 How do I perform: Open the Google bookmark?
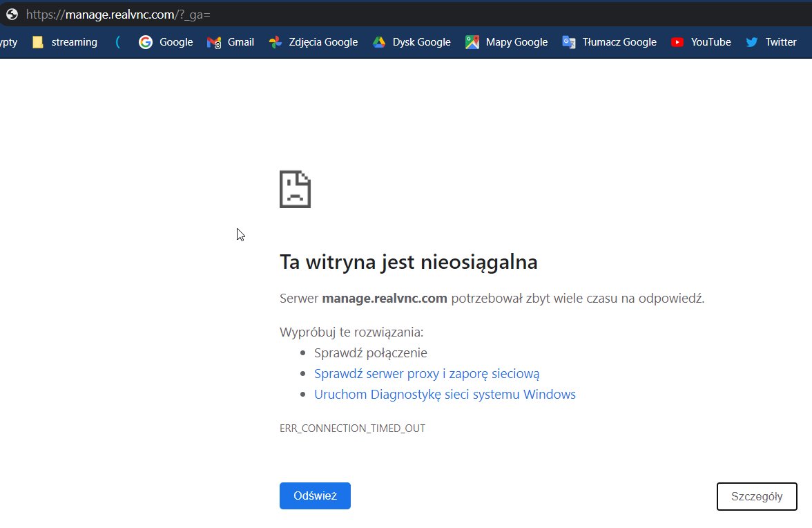click(166, 42)
